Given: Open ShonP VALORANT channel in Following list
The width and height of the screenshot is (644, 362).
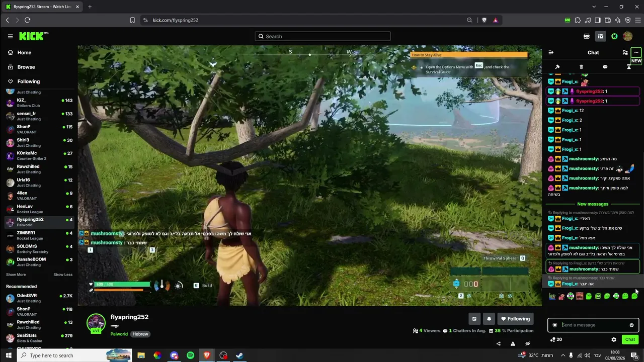Looking at the screenshot, I should tap(39, 129).
